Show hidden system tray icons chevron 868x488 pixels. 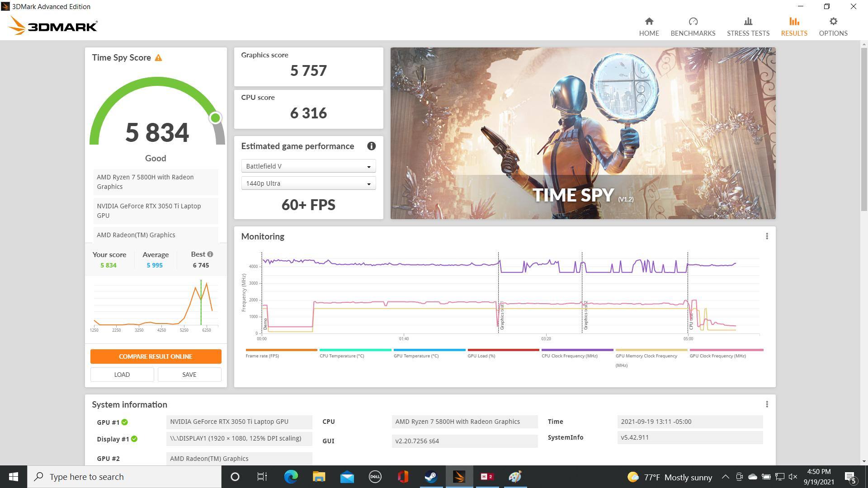point(725,477)
